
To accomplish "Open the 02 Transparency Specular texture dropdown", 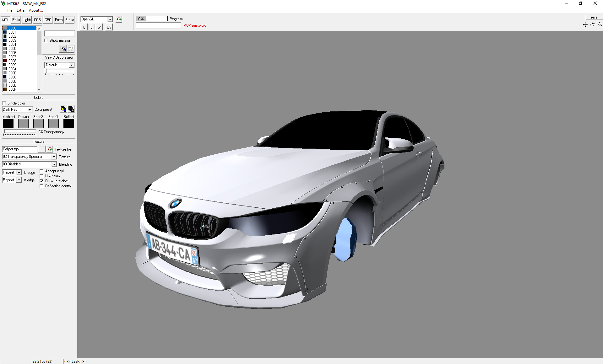I will pyautogui.click(x=54, y=157).
